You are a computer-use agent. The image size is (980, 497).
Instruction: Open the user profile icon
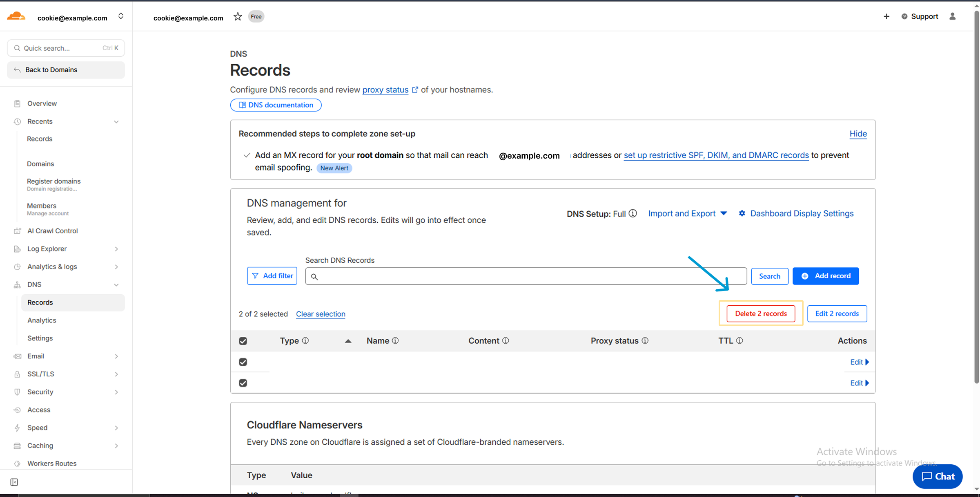click(952, 16)
